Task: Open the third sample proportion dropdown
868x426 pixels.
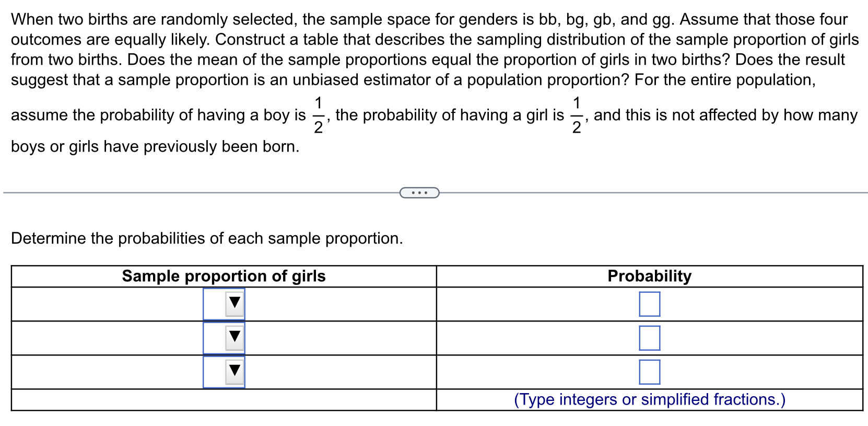Action: click(224, 372)
